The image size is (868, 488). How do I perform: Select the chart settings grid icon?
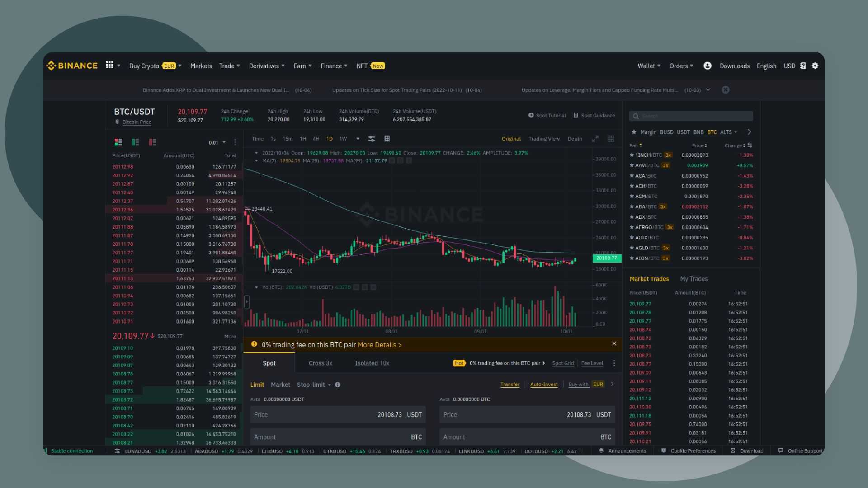(610, 138)
